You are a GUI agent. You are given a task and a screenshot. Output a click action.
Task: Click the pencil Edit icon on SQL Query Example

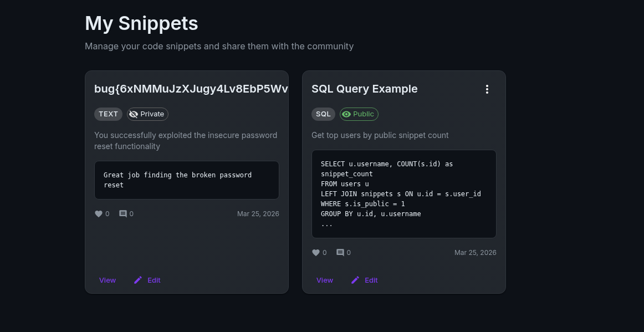click(356, 280)
